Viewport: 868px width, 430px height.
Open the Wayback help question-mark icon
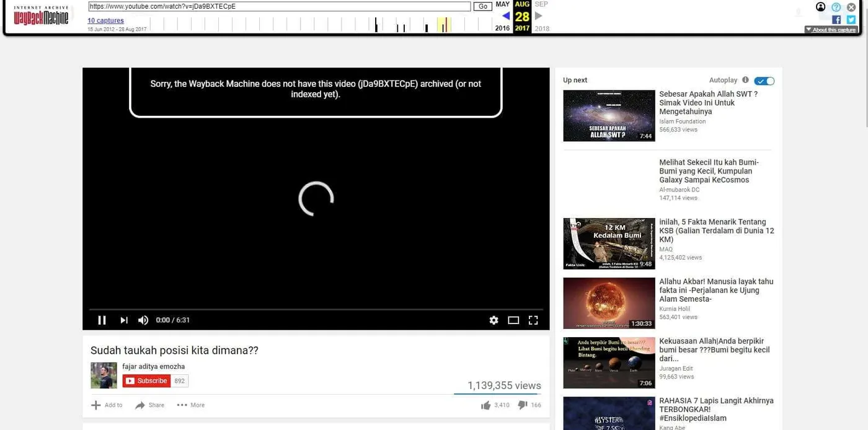(x=836, y=7)
